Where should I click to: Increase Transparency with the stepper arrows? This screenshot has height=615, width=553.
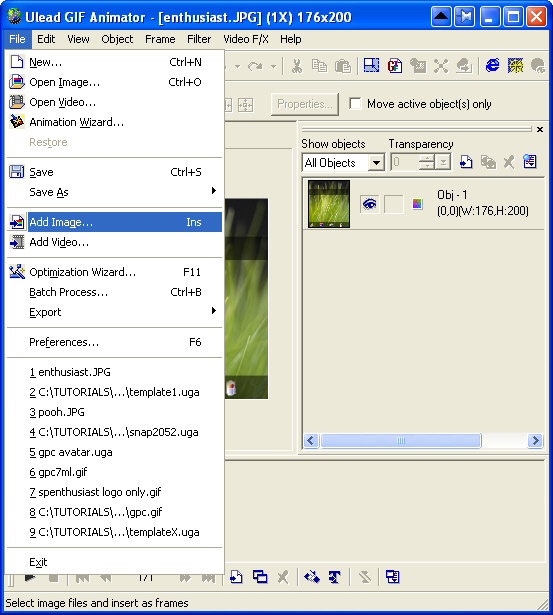(426, 158)
